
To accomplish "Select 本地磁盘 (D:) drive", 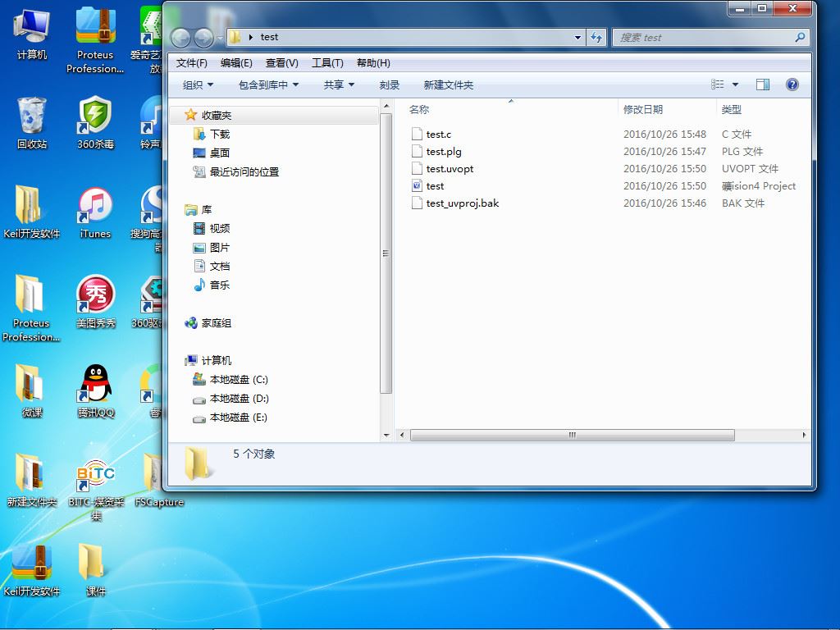I will (x=239, y=399).
